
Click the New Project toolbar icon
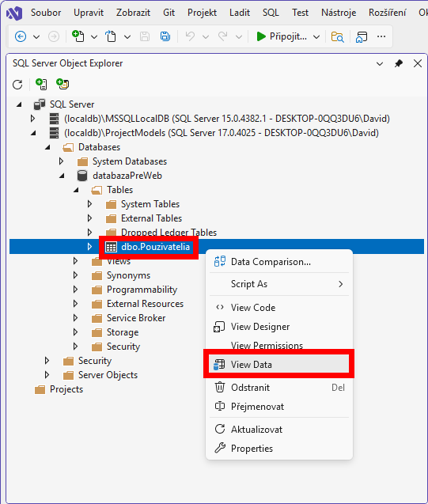click(78, 36)
